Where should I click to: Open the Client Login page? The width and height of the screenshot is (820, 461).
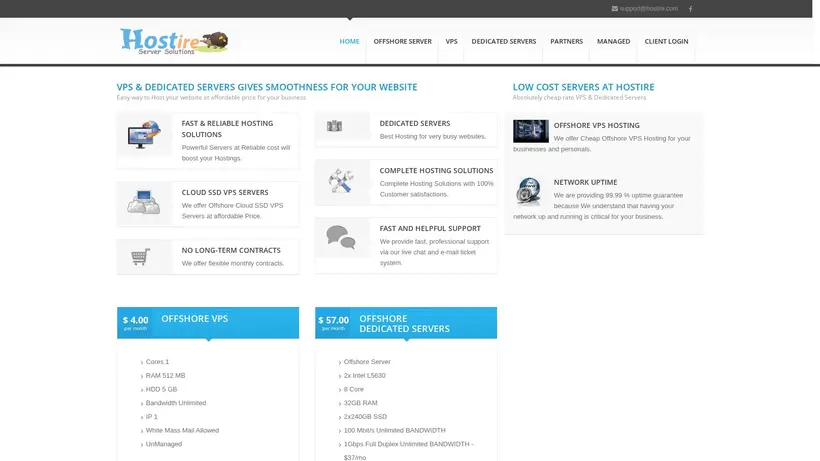click(x=666, y=41)
